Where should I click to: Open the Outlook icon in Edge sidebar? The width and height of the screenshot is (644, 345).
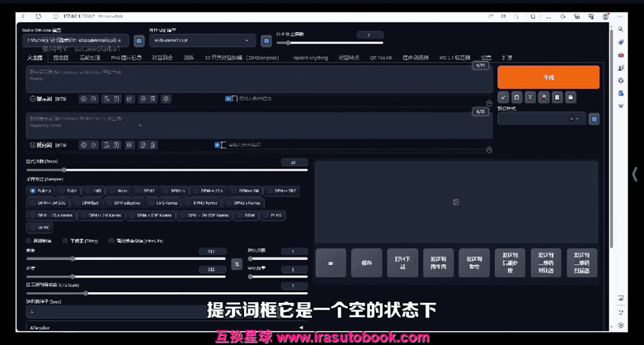(621, 93)
